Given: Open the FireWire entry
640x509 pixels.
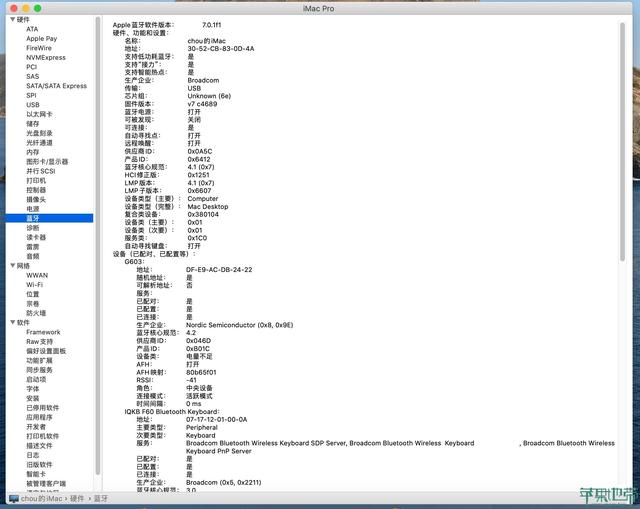Looking at the screenshot, I should pos(39,48).
